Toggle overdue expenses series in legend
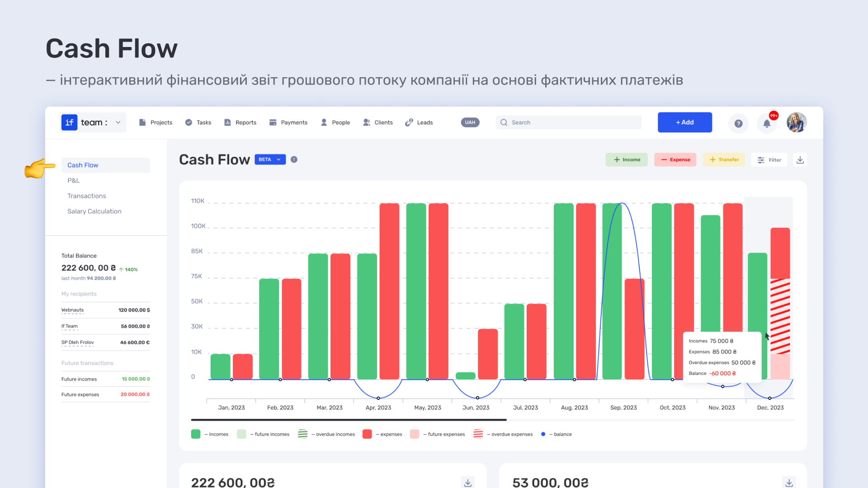The height and width of the screenshot is (488, 868). pos(503,434)
